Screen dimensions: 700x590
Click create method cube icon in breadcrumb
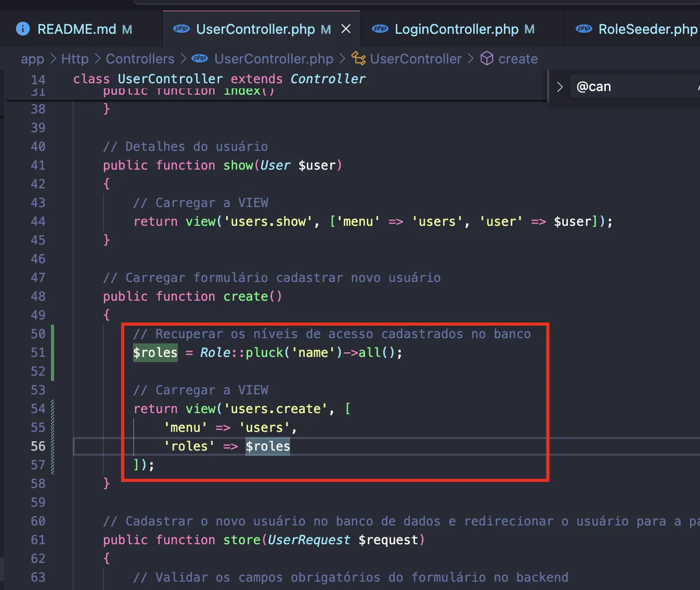click(x=486, y=59)
